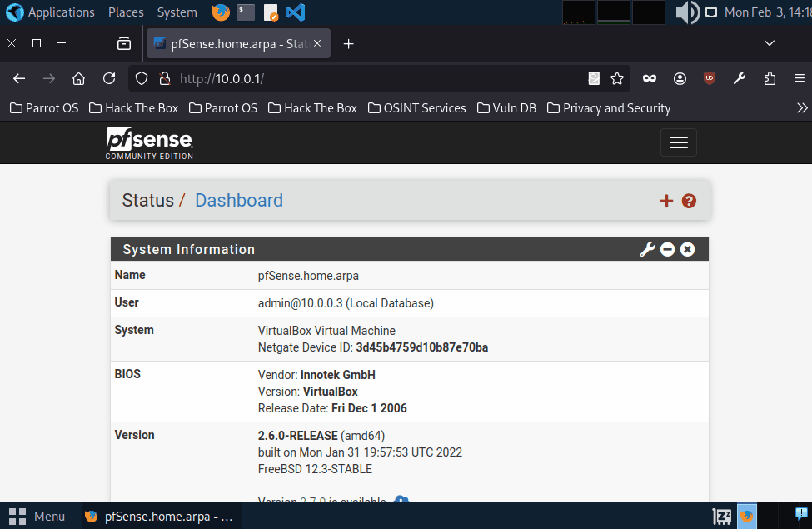Click the date and time clock

pos(768,12)
